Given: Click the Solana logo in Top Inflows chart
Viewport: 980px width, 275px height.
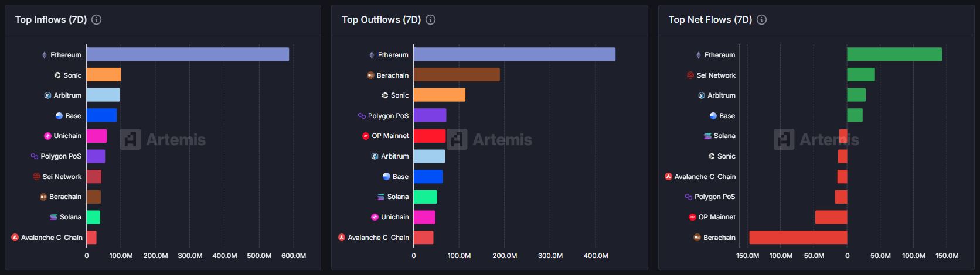Looking at the screenshot, I should (x=53, y=217).
